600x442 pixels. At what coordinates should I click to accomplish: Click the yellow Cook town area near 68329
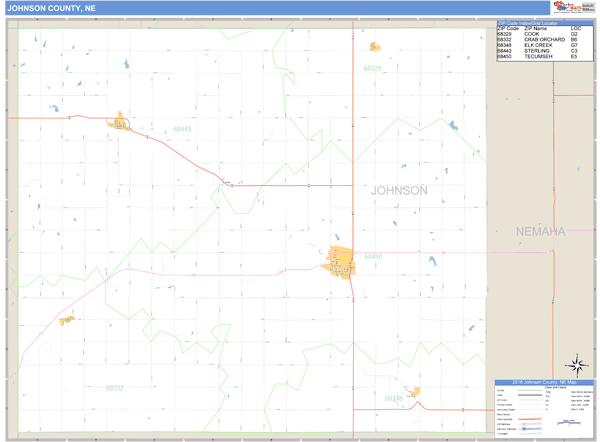375,47
